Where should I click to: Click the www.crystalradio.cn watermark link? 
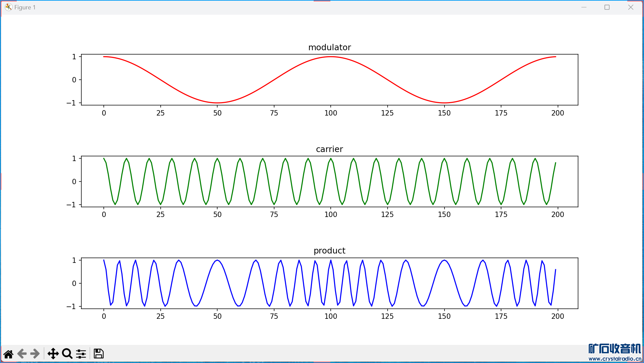[x=615, y=359]
